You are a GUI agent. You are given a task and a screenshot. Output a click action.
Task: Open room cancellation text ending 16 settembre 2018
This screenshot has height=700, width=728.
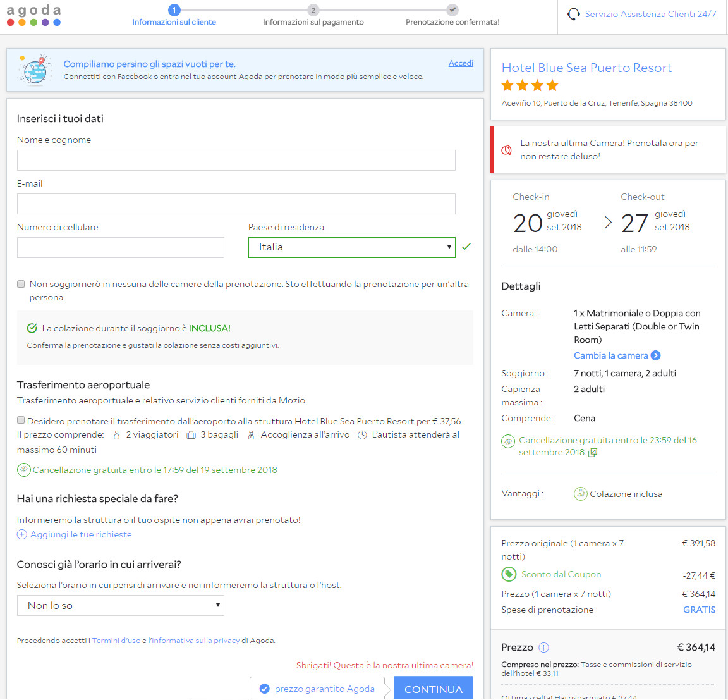(x=608, y=446)
